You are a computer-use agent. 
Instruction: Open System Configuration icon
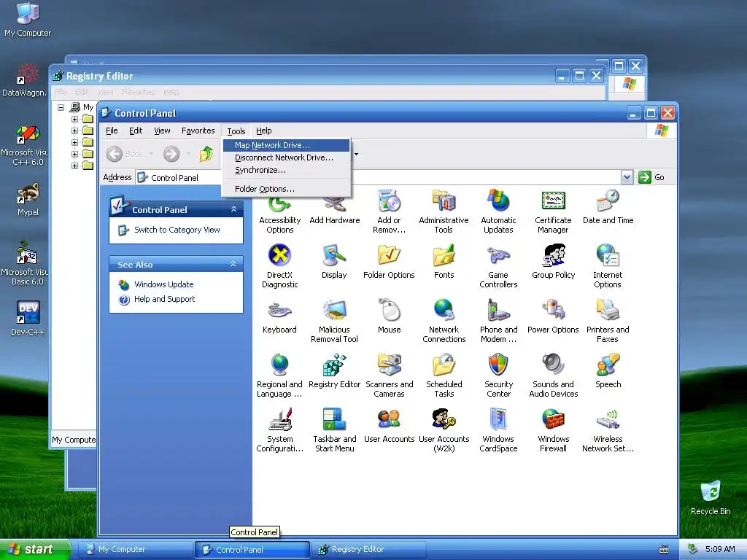pyautogui.click(x=279, y=430)
